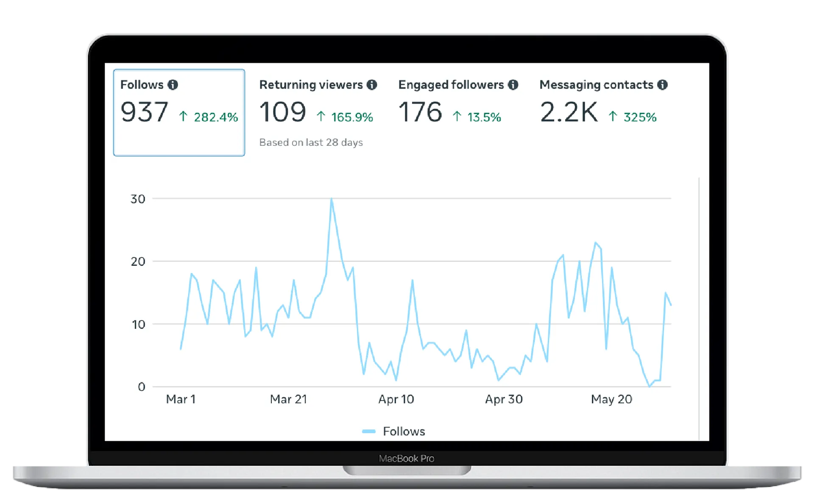
Task: Click the up arrow beside 325%
Action: click(613, 116)
